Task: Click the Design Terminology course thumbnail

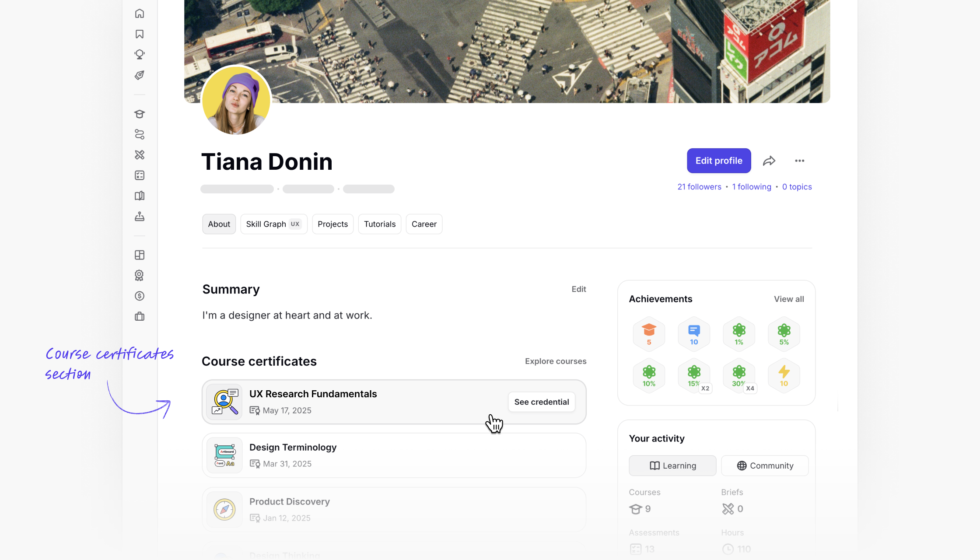Action: click(225, 455)
